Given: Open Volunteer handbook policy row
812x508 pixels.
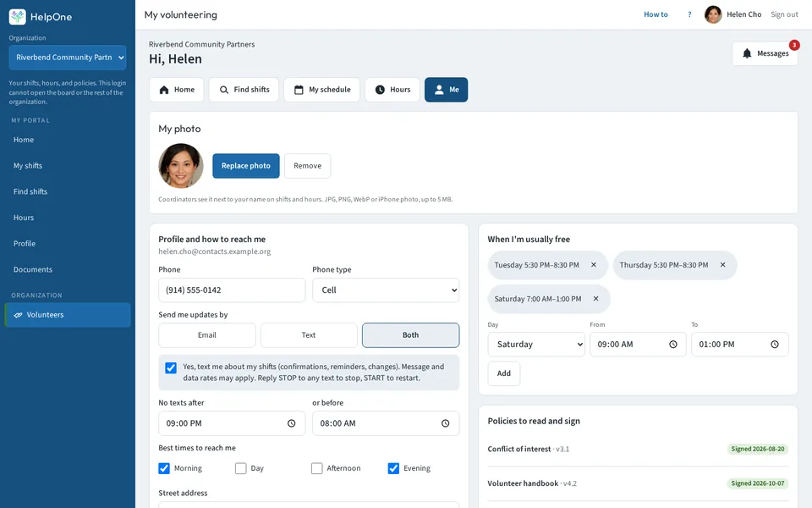Looking at the screenshot, I should pyautogui.click(x=638, y=483).
